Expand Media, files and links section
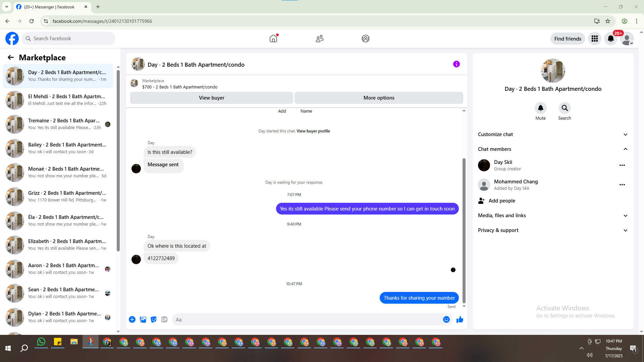Viewport: 644px width, 362px height. (553, 216)
